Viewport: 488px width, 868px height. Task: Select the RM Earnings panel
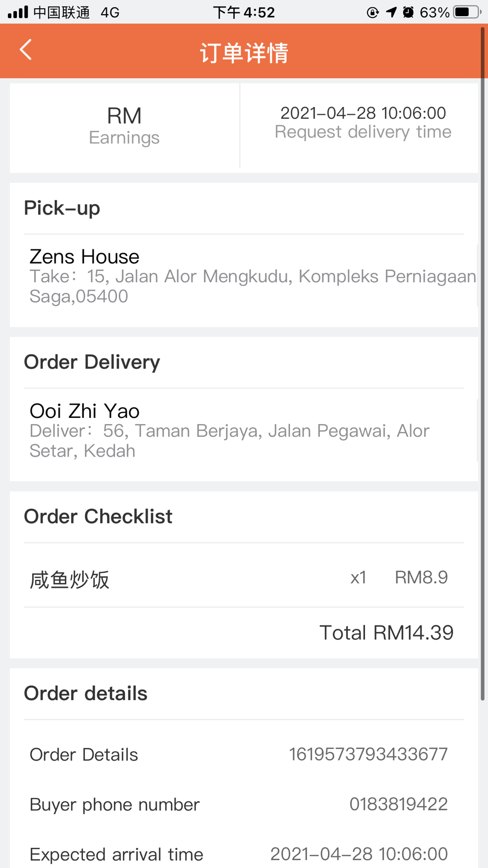(x=124, y=126)
